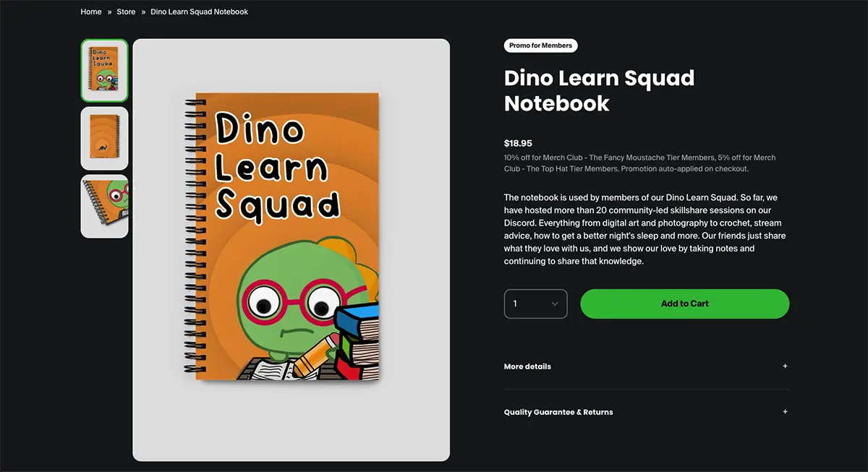Add the notebook to the cart
The height and width of the screenshot is (472, 868).
[x=684, y=304]
